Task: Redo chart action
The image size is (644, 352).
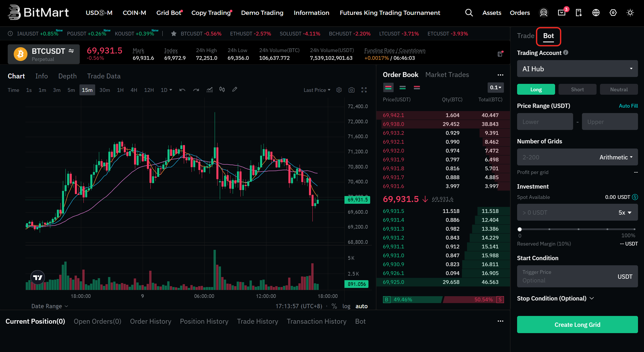Action: pyautogui.click(x=196, y=90)
